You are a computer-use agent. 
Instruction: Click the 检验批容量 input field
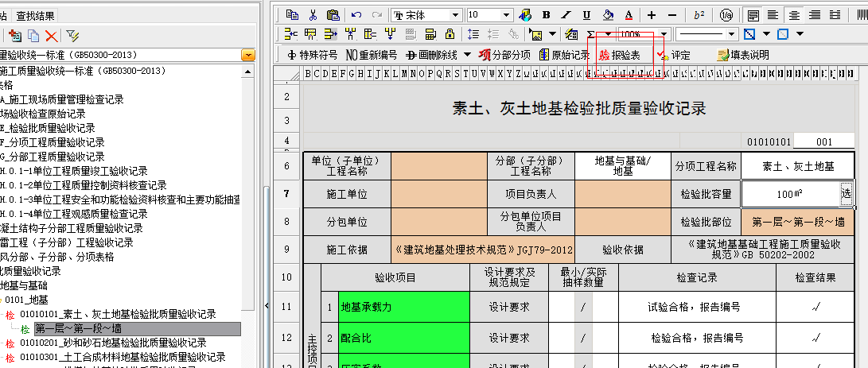pyautogui.click(x=789, y=194)
